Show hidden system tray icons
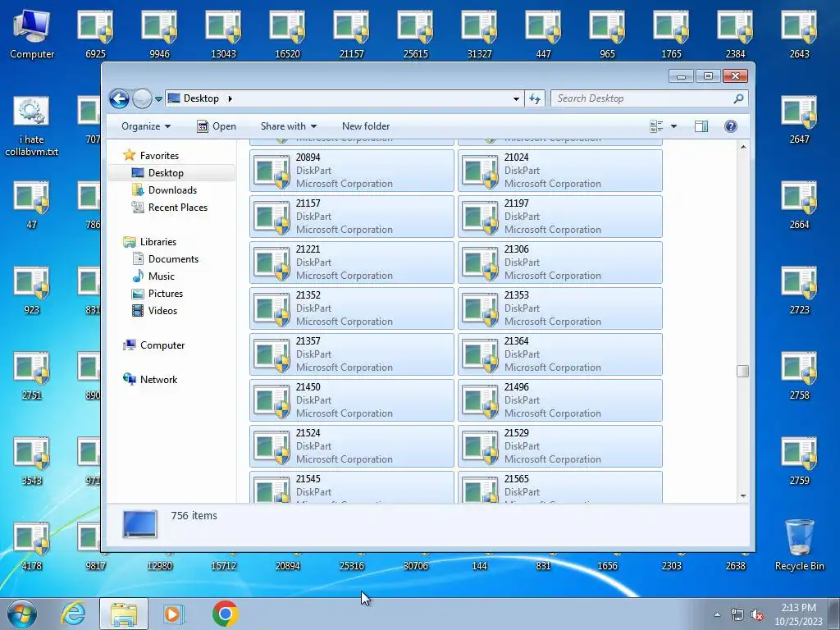840x630 pixels. (x=717, y=614)
